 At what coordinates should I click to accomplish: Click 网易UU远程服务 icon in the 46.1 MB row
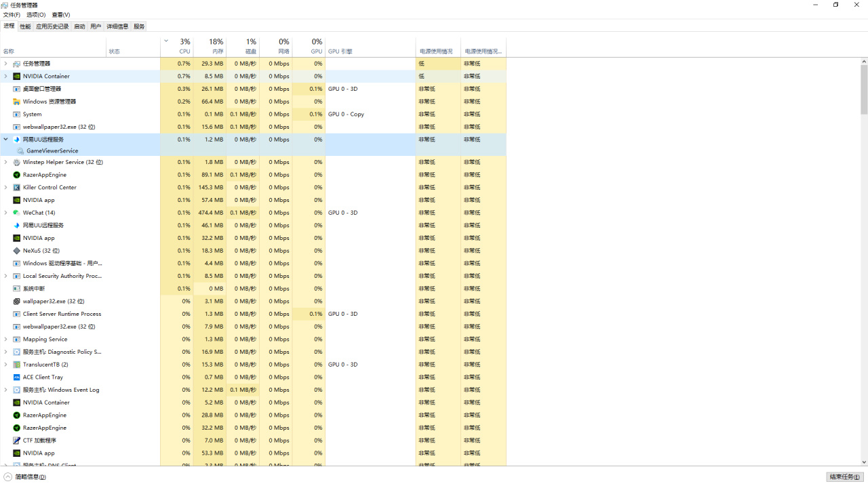point(17,225)
